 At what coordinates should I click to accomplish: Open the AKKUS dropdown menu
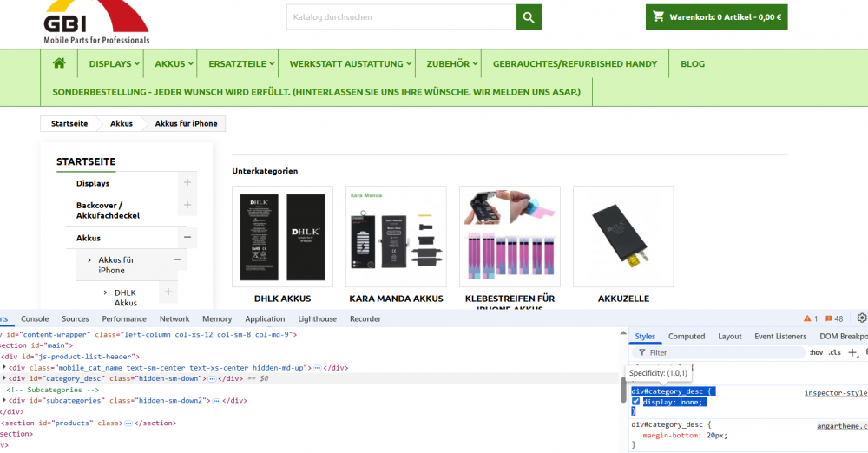coord(174,63)
